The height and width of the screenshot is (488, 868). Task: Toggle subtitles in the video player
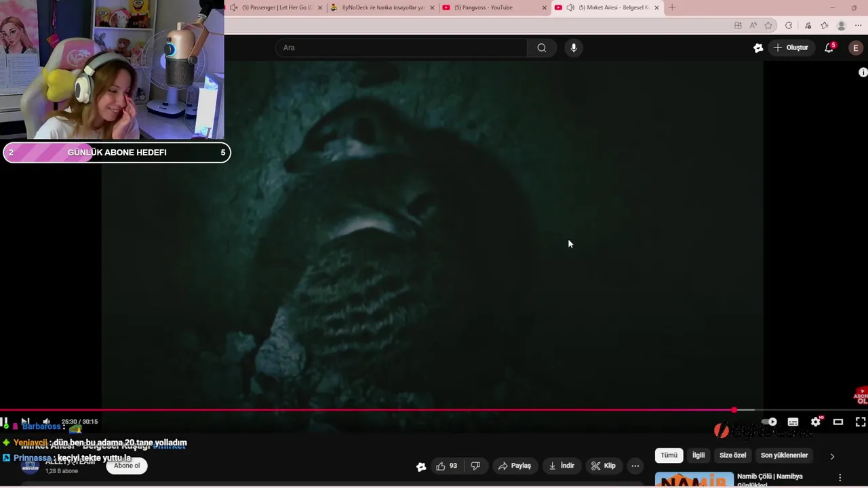(793, 422)
